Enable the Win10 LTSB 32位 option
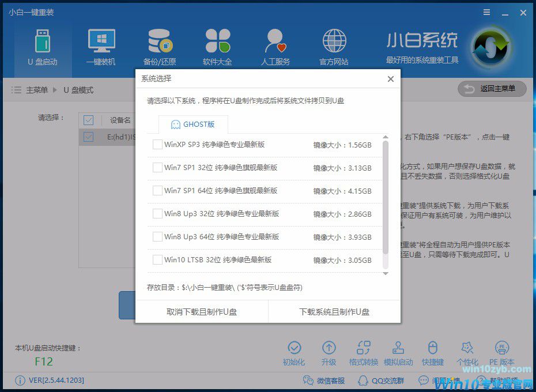Image resolution: width=536 pixels, height=392 pixels. (157, 260)
